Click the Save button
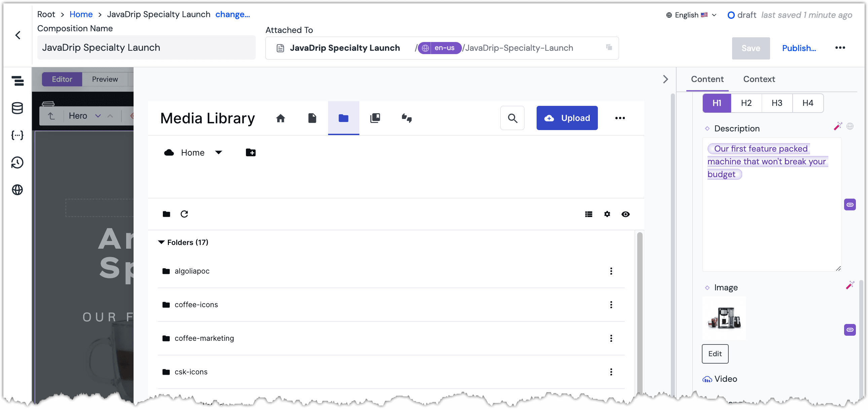This screenshot has height=410, width=868. point(750,48)
